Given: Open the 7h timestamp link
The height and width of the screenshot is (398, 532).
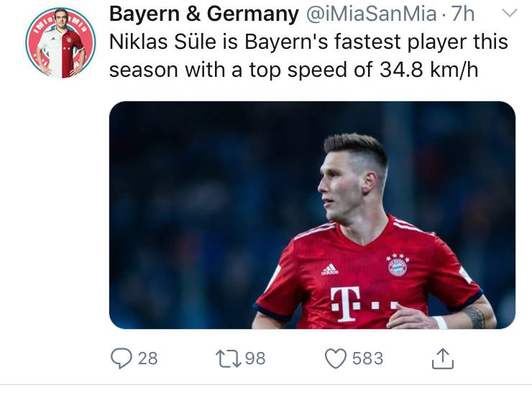Looking at the screenshot, I should pyautogui.click(x=462, y=14).
